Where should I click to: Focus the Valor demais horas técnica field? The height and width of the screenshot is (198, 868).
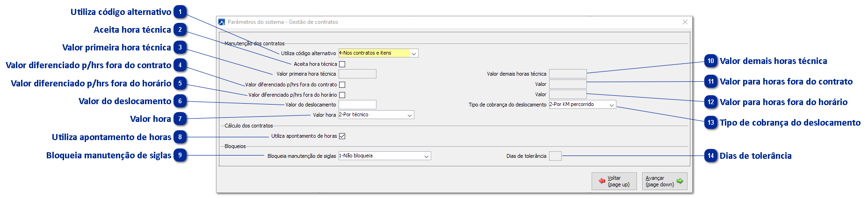tap(568, 74)
